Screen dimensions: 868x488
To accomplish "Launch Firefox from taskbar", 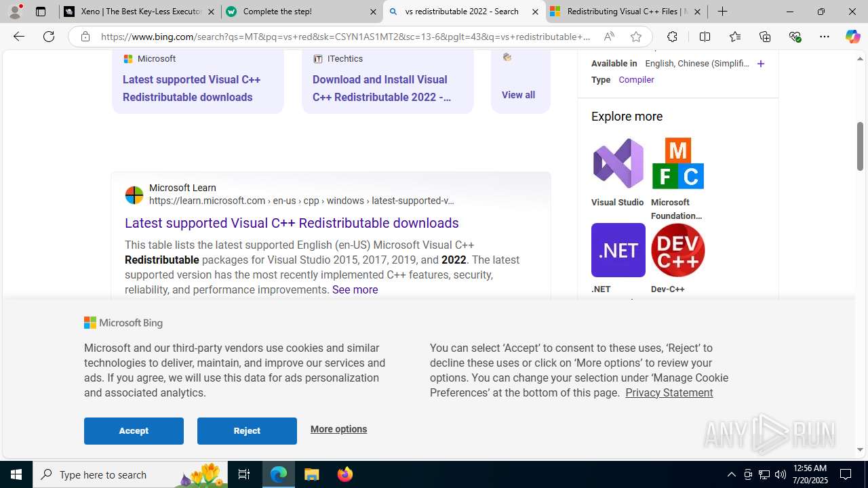I will click(x=344, y=474).
